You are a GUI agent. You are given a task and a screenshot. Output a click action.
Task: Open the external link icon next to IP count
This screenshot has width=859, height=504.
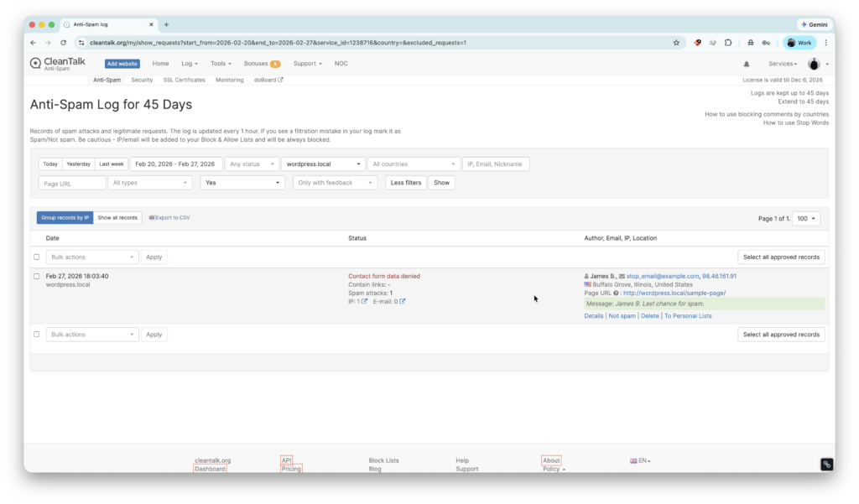(365, 300)
